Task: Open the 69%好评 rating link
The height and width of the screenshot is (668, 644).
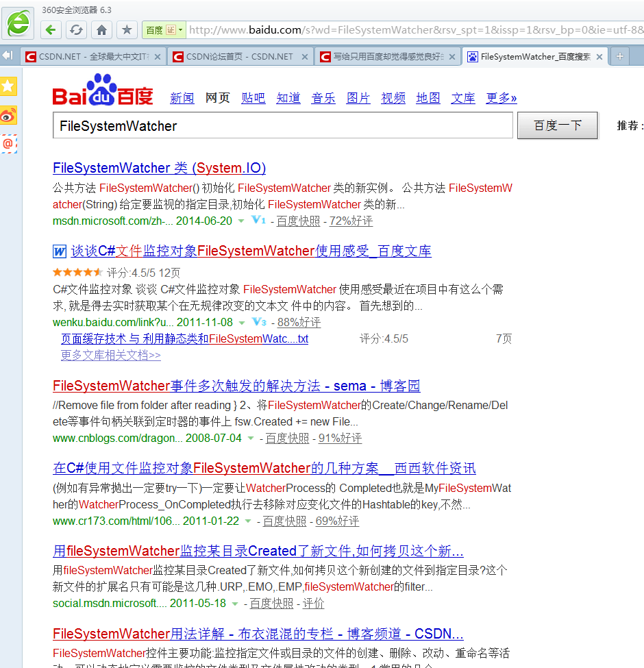Action: (x=337, y=521)
